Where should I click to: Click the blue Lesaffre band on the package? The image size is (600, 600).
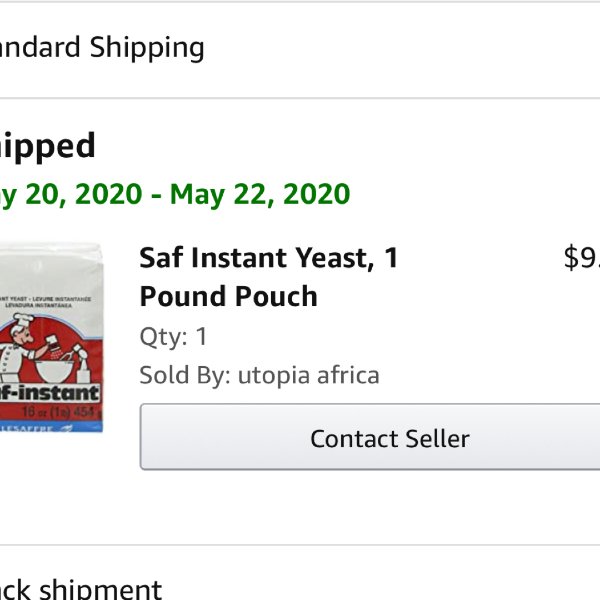(51, 427)
